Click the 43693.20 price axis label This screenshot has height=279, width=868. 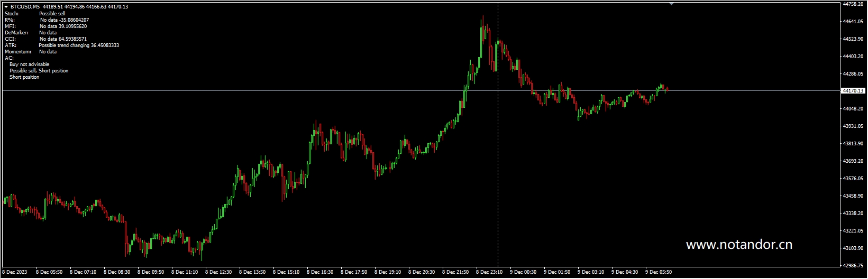click(853, 161)
